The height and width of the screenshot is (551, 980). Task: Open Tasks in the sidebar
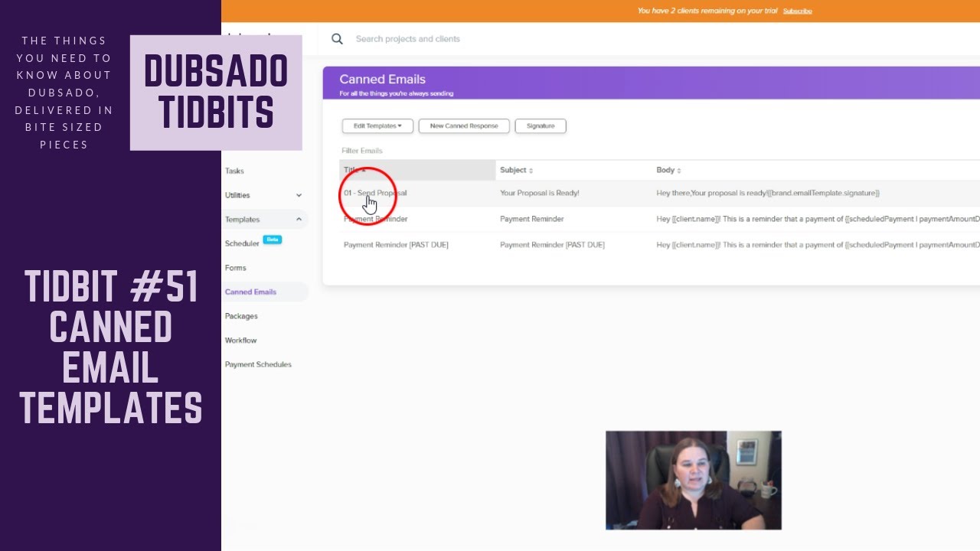point(234,171)
